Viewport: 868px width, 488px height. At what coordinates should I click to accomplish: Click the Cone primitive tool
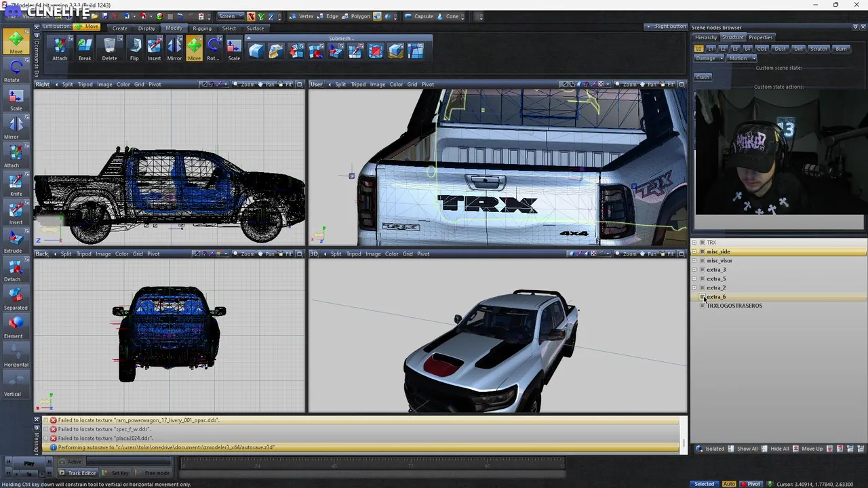coord(448,16)
